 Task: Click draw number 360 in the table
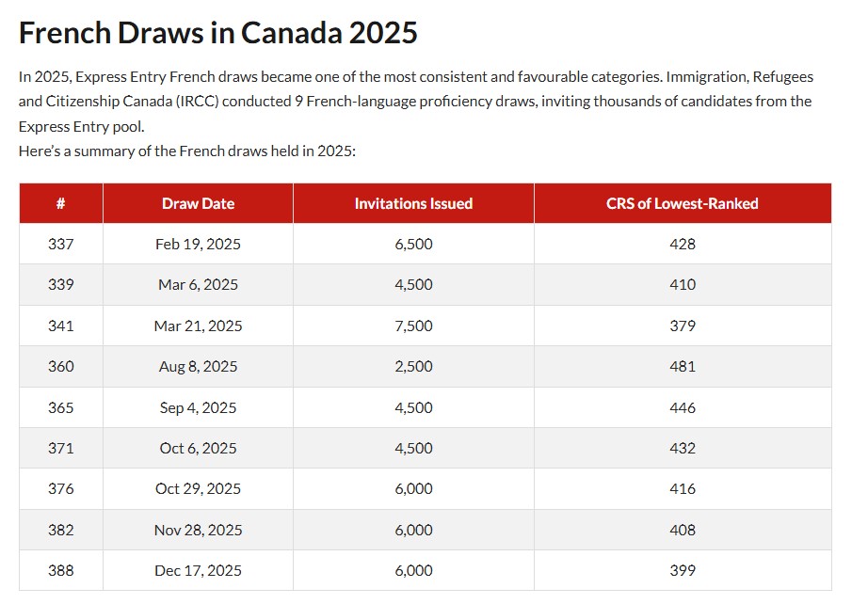click(x=60, y=367)
